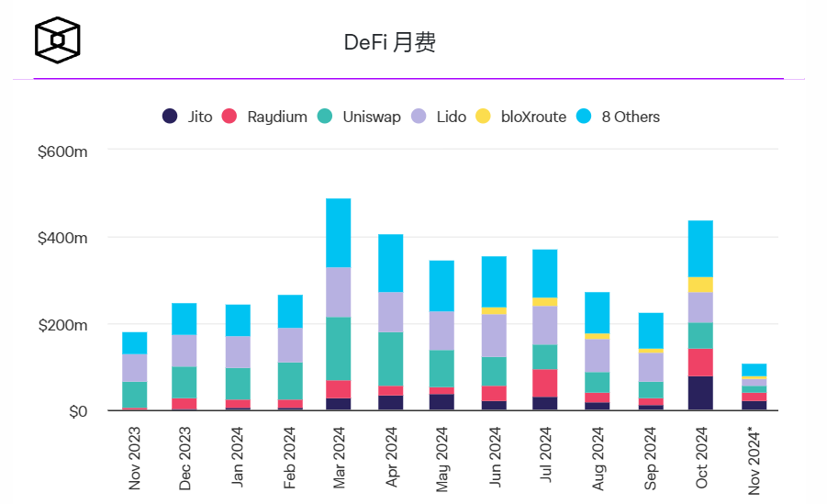Click the $0 axis label

78,411
